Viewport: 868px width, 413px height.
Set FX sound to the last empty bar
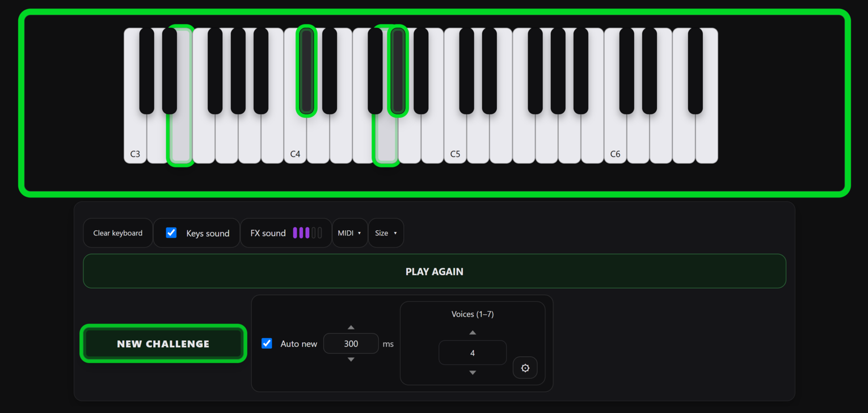pyautogui.click(x=320, y=233)
